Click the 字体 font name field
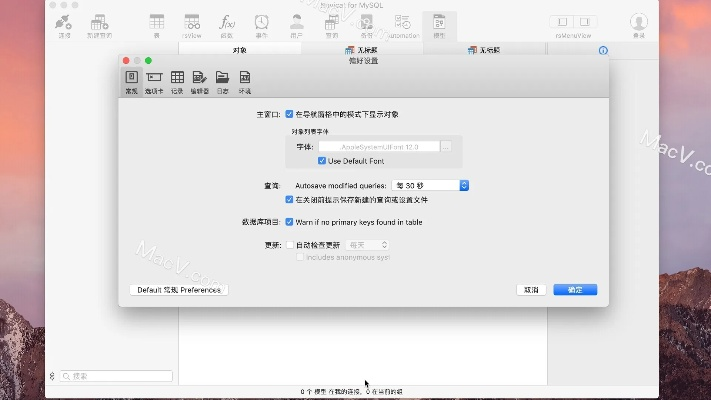 pyautogui.click(x=379, y=147)
